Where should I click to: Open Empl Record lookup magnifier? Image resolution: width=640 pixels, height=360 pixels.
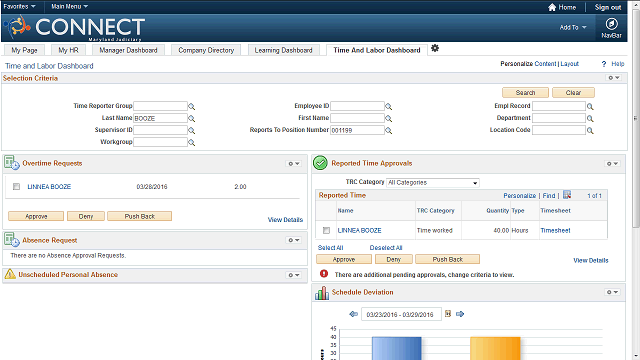click(590, 107)
